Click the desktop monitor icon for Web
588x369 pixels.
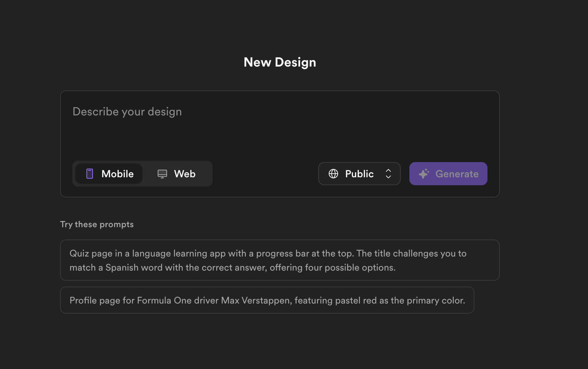[162, 174]
